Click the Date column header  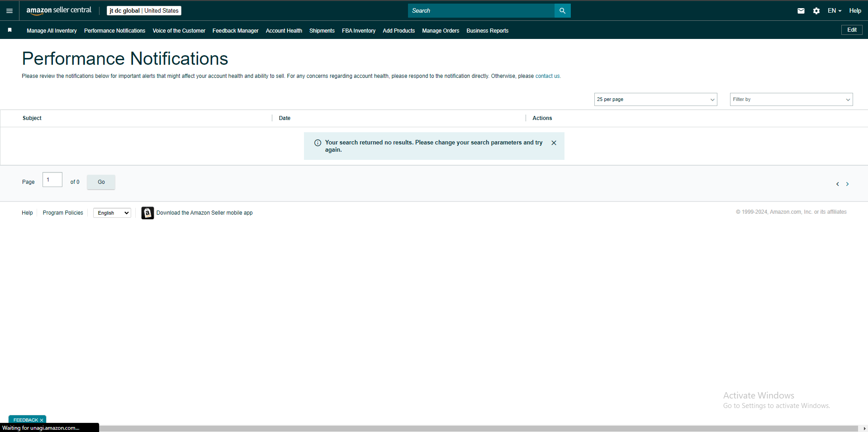tap(285, 118)
